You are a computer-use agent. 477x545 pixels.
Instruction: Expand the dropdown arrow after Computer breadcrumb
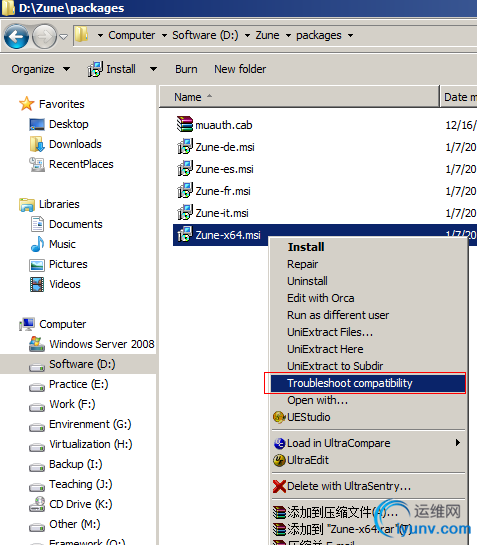click(164, 35)
